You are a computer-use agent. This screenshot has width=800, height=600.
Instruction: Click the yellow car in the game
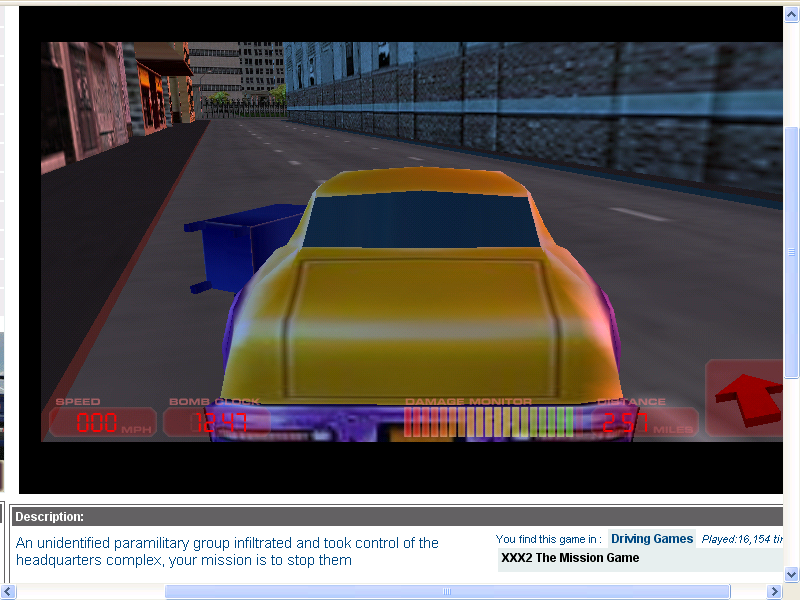tap(421, 306)
